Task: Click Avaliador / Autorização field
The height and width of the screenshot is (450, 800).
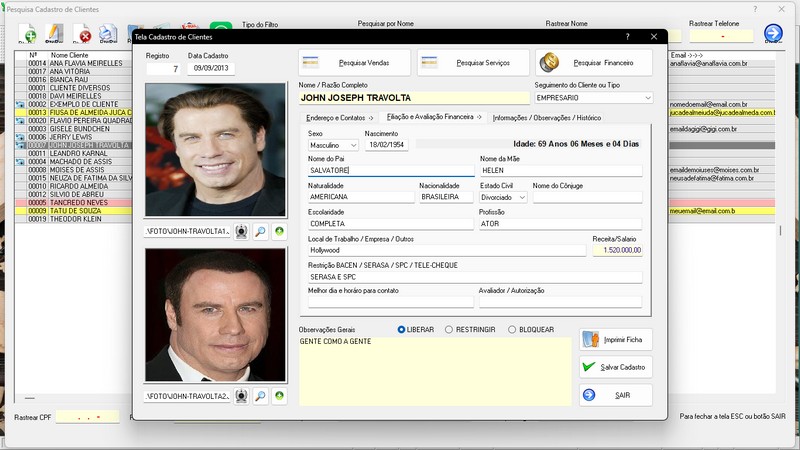Action: coord(560,302)
